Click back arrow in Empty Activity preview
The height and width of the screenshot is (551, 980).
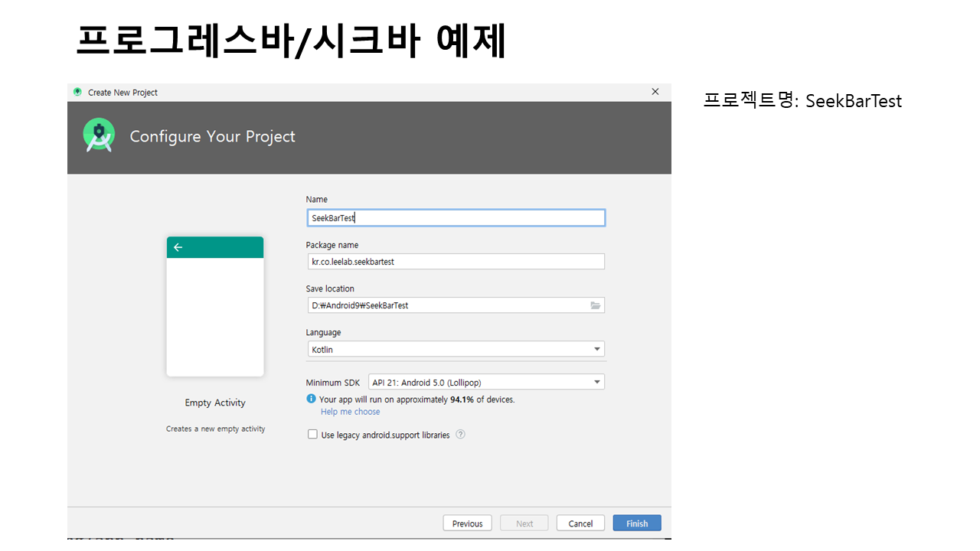click(x=178, y=247)
